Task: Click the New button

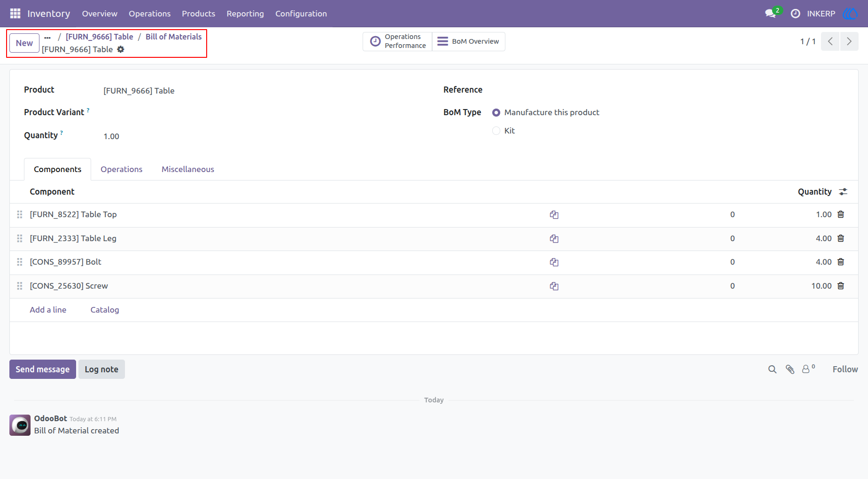Action: [x=24, y=43]
